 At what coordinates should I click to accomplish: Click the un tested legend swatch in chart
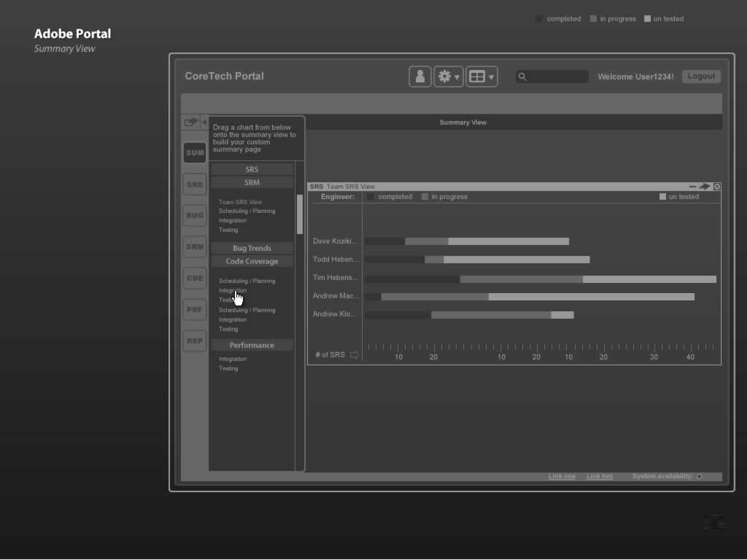pos(662,197)
